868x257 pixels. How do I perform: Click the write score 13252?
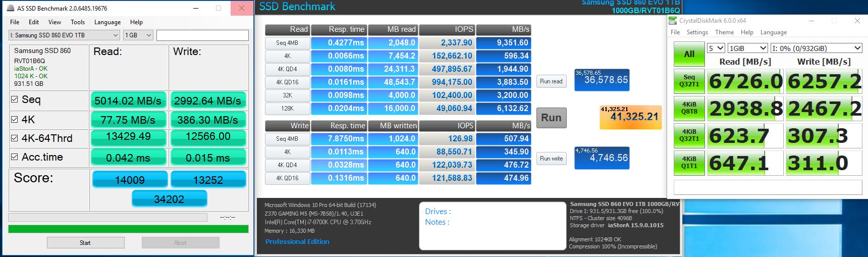click(x=208, y=180)
